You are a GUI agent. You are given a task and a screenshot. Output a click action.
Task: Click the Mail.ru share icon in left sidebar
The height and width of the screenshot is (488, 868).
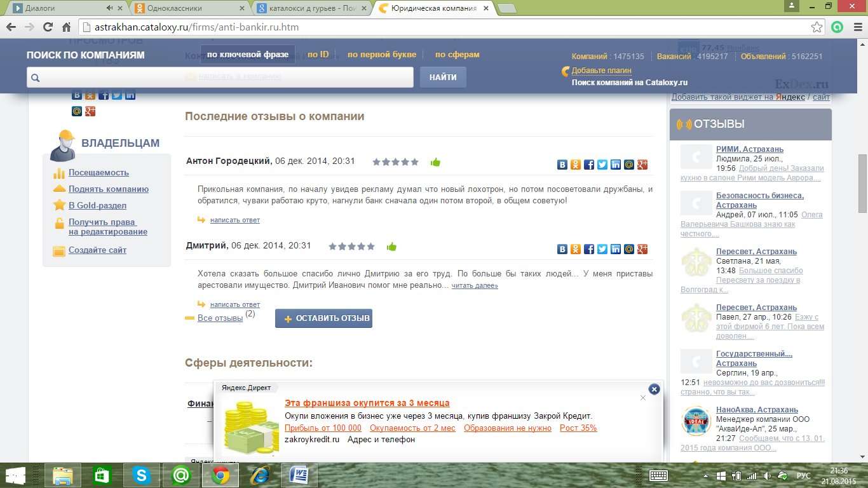click(77, 111)
